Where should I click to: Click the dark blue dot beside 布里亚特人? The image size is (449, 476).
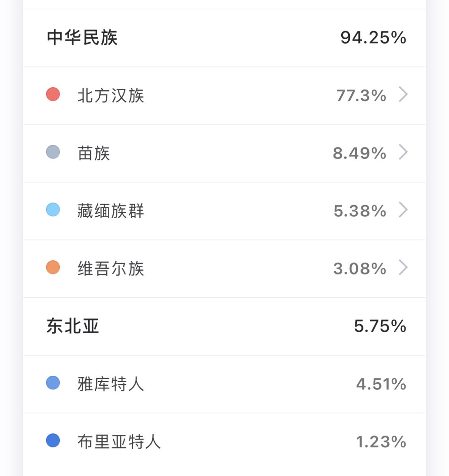[x=53, y=441]
